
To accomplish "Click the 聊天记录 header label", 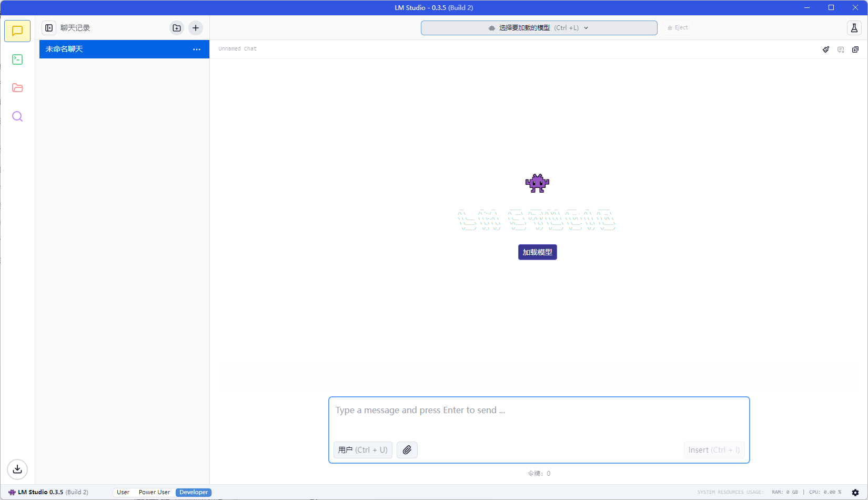I will click(x=75, y=28).
